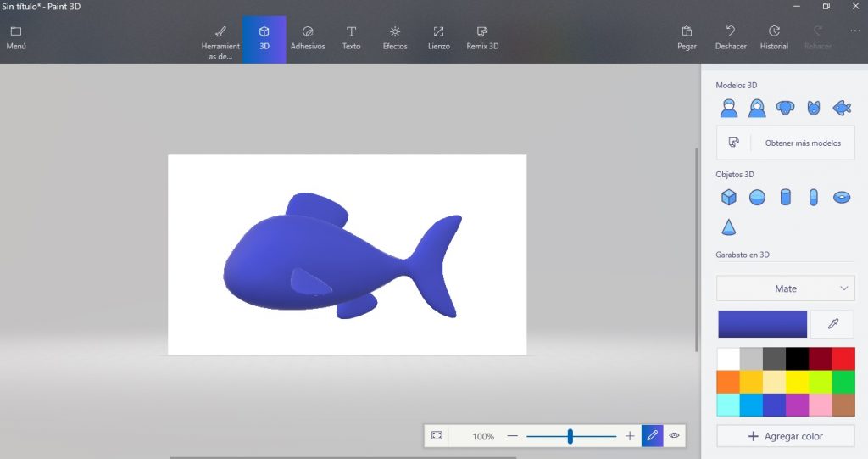Pick the dark gray swatch
Image resolution: width=868 pixels, height=459 pixels.
click(x=774, y=359)
